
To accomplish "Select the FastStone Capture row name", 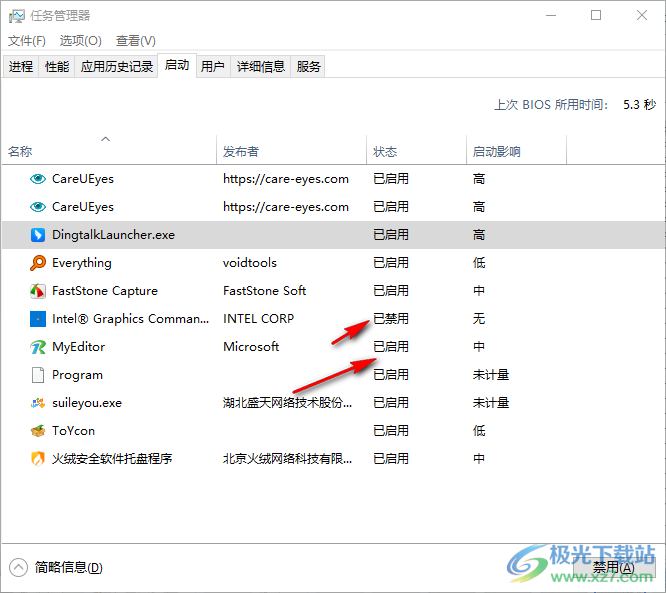I will point(105,291).
